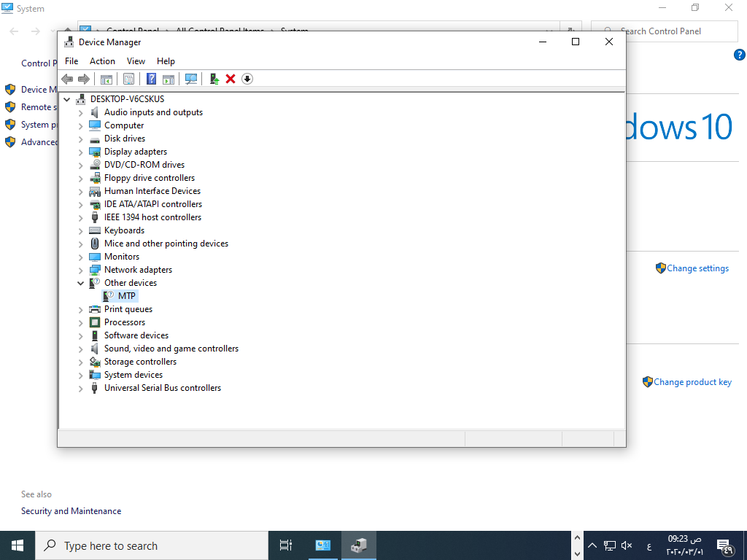Show hidden tray icons chevron
The image size is (747, 560).
coord(592,545)
